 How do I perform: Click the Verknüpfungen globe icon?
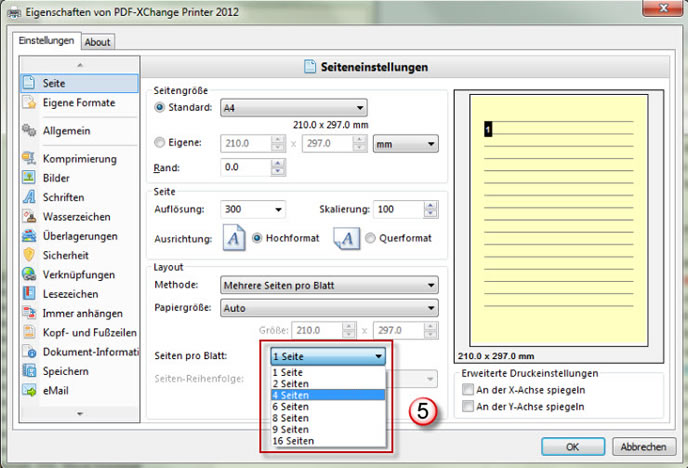pos(29,274)
